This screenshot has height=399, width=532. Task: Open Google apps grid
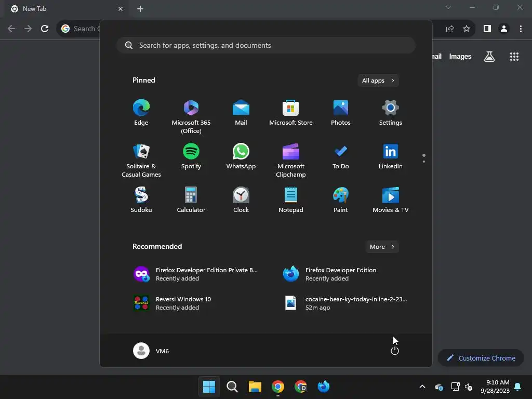[x=514, y=57]
